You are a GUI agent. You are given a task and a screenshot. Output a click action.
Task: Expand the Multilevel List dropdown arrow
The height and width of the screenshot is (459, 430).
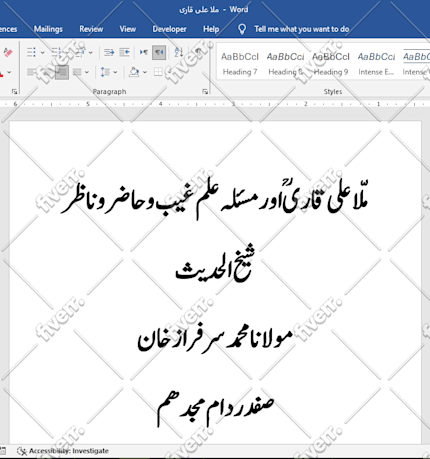pos(91,53)
